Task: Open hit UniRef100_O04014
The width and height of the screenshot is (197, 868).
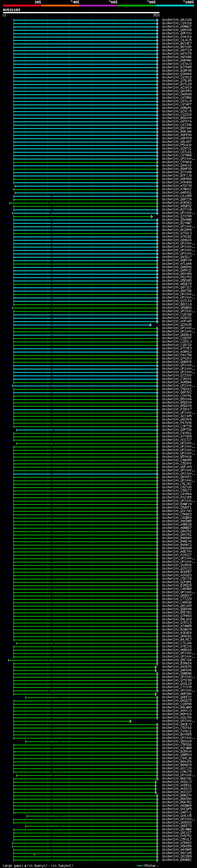Action: pos(177,37)
